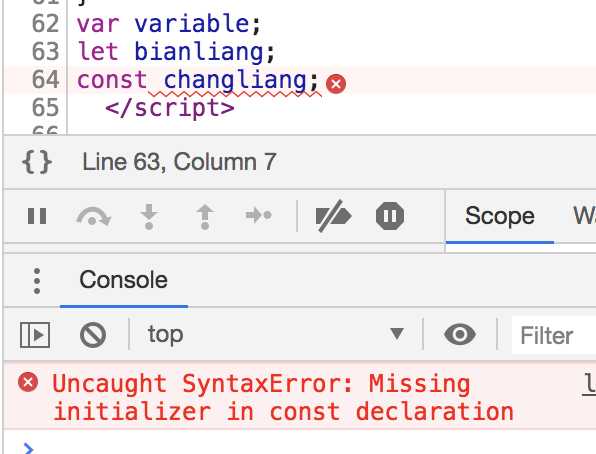596x454 pixels.
Task: Toggle pause on exceptions octagon button
Action: point(390,216)
